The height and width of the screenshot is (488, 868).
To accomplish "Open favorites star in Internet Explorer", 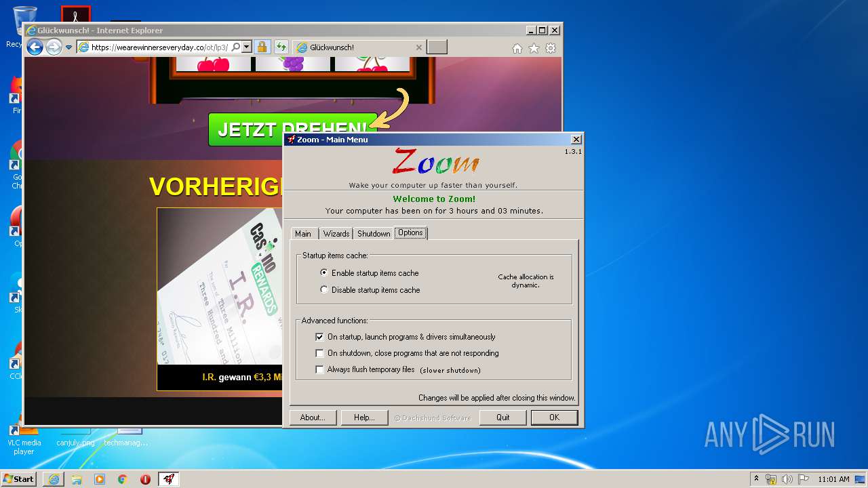I will coord(534,48).
